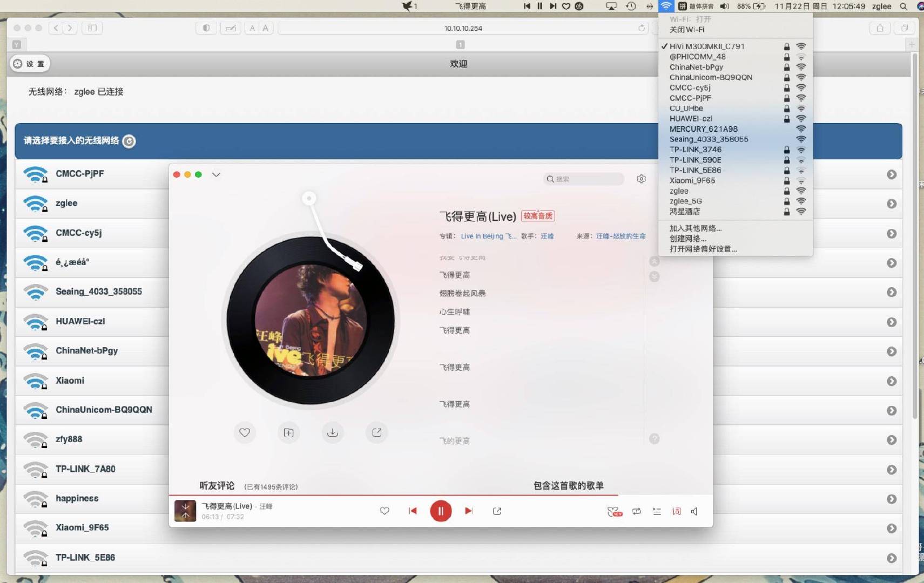
Task: Click the red playback progress bar
Action: coord(393,494)
